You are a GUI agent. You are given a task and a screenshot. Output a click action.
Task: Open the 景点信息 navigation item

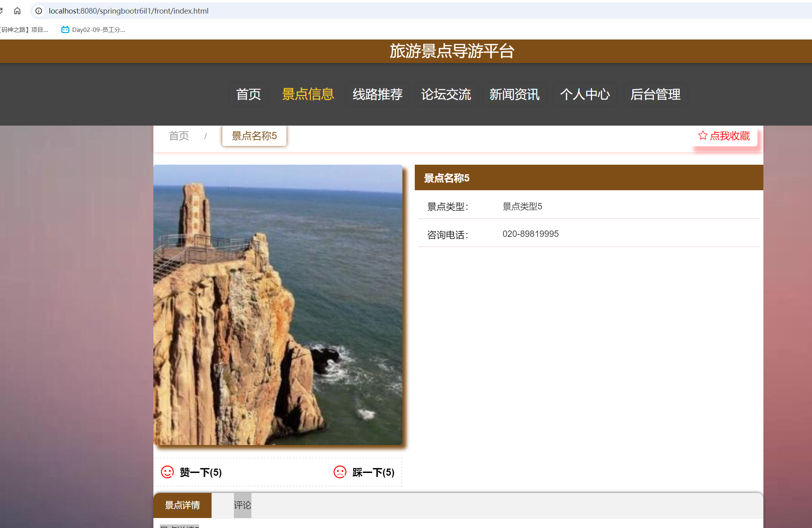point(308,94)
